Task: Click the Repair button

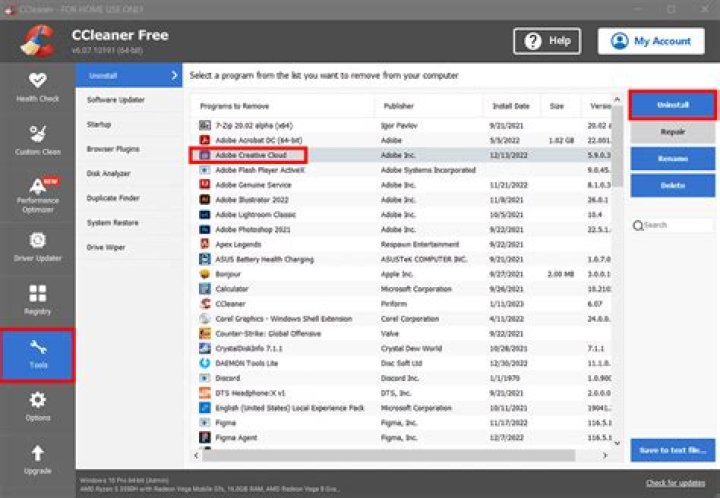Action: click(673, 132)
